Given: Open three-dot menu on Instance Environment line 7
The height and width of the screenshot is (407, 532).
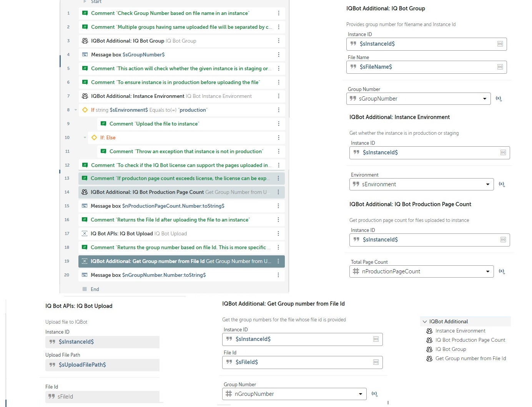Looking at the screenshot, I should tap(279, 96).
